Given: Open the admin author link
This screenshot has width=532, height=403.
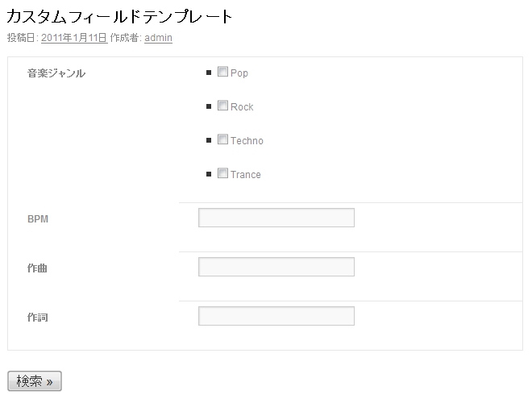Looking at the screenshot, I should (x=158, y=38).
